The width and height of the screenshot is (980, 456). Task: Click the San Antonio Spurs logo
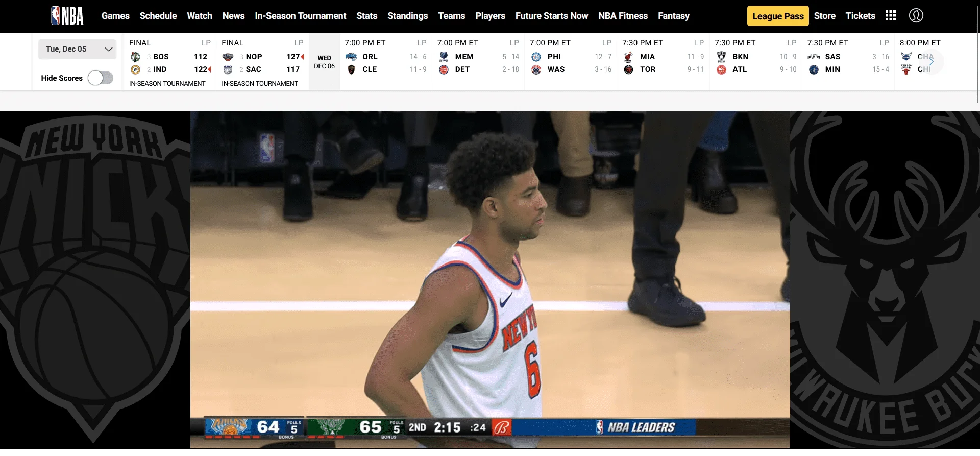click(814, 57)
